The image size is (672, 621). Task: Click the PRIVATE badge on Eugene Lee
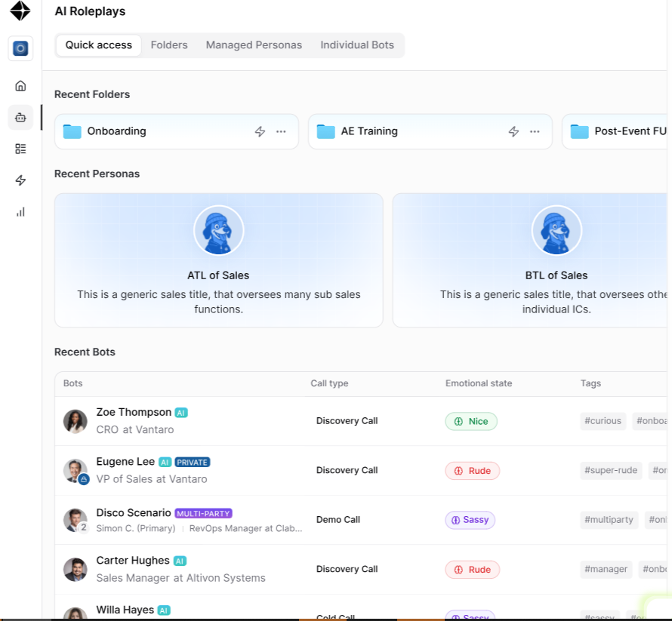click(x=193, y=462)
